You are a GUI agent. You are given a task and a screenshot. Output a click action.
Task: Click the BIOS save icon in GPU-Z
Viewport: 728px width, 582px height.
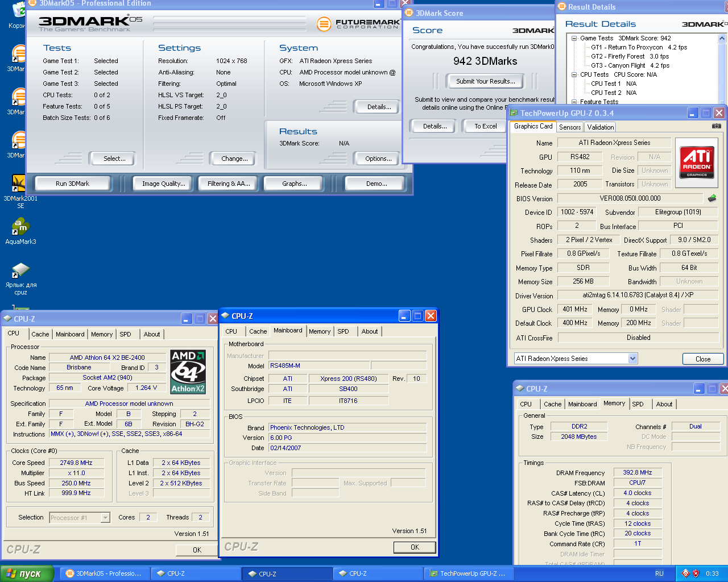tap(712, 198)
